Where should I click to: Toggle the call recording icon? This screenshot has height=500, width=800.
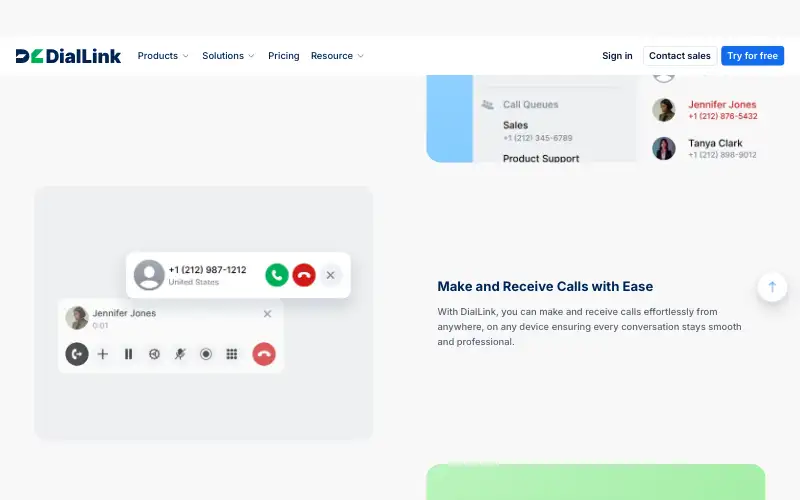tap(206, 354)
